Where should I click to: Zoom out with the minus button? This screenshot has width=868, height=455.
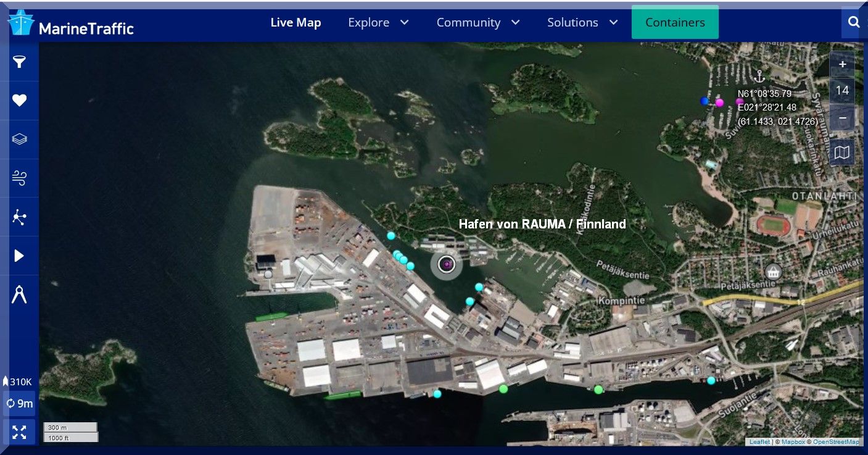[842, 117]
